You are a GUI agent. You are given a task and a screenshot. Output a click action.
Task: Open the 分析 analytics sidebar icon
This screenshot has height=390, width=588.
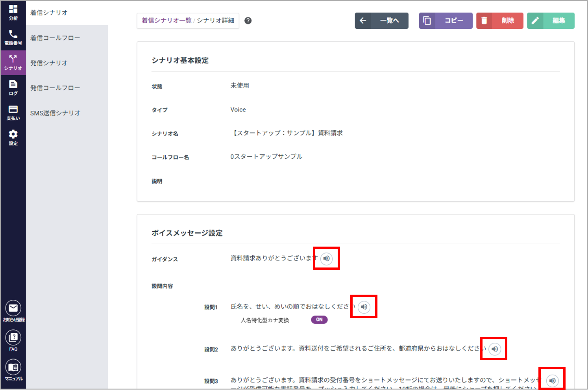pos(13,13)
